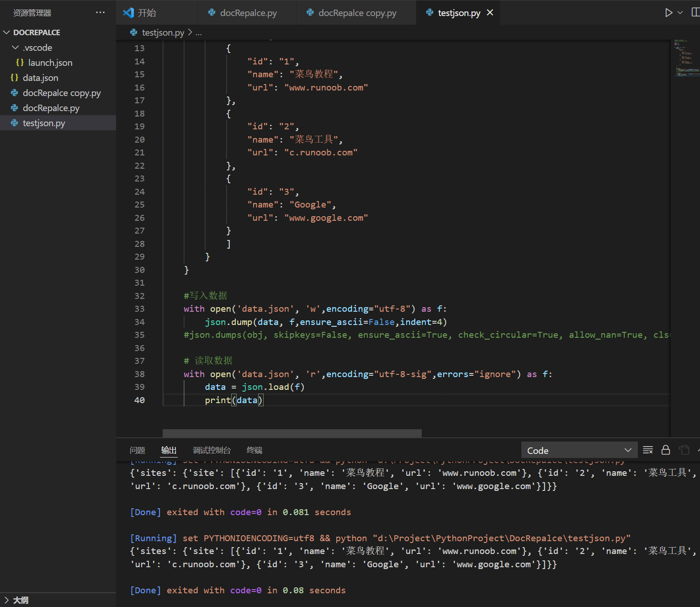Click the "www.runoob.com" string on line 16

coord(326,87)
